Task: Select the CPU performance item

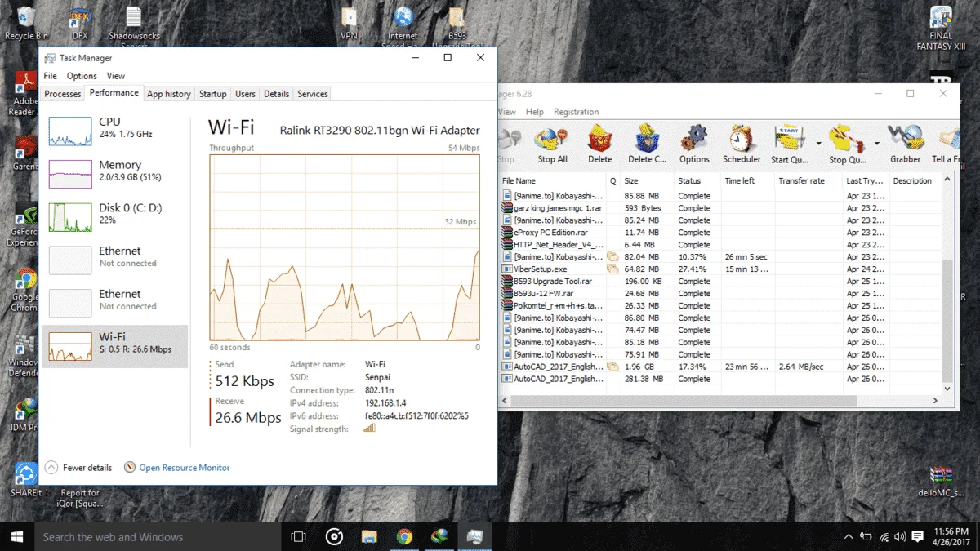Action: tap(114, 131)
